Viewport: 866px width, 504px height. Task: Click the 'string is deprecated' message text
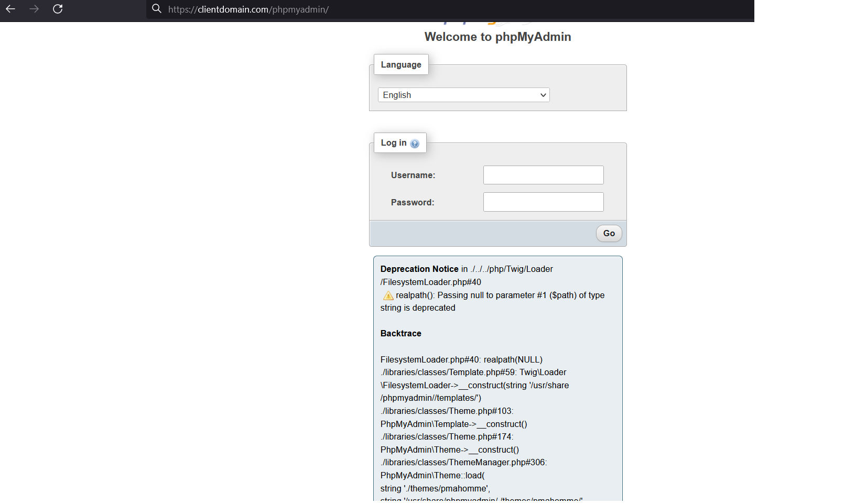click(418, 308)
